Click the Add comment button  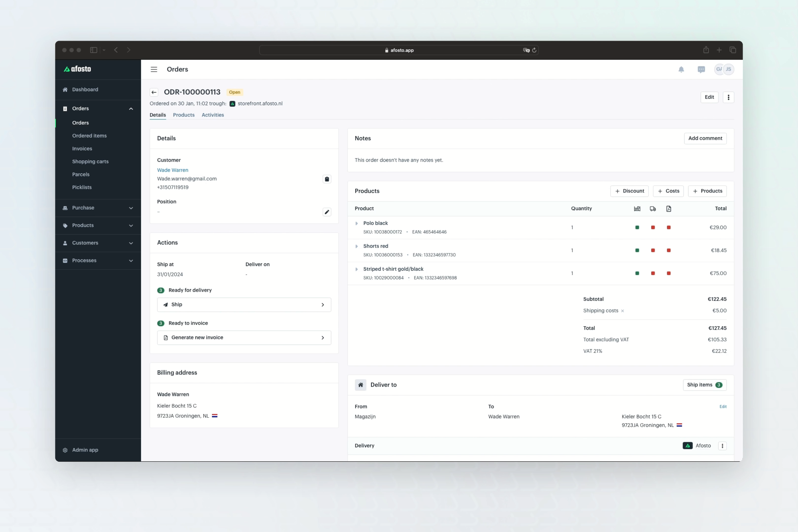tap(705, 138)
